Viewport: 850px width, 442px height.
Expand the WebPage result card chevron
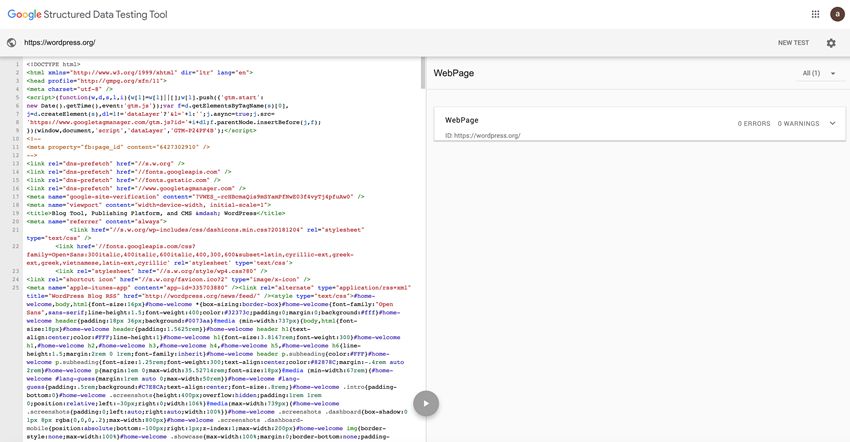tap(833, 124)
